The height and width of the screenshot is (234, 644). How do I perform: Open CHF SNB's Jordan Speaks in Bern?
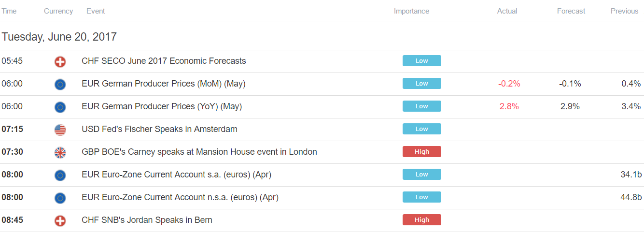point(147,220)
